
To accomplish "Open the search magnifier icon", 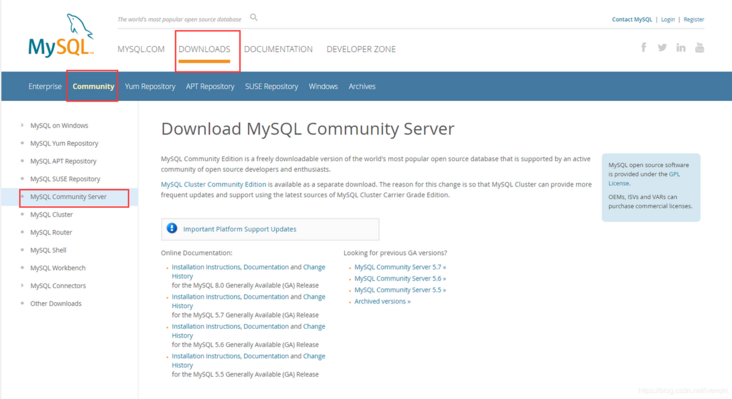I will click(253, 17).
